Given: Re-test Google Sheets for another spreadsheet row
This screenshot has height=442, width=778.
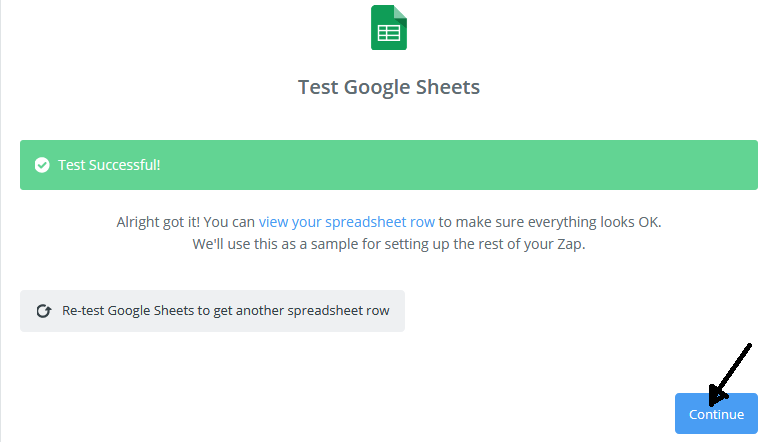Looking at the screenshot, I should click(x=212, y=311).
